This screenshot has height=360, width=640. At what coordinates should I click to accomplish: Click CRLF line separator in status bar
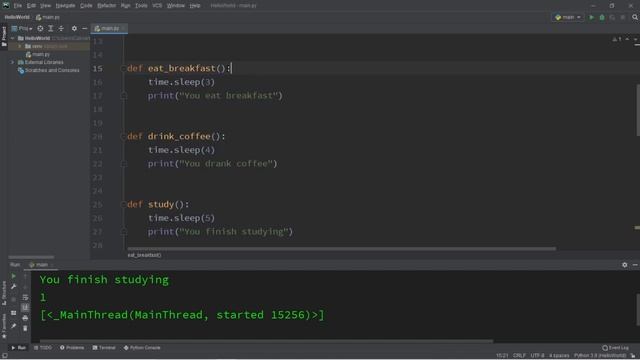point(519,356)
